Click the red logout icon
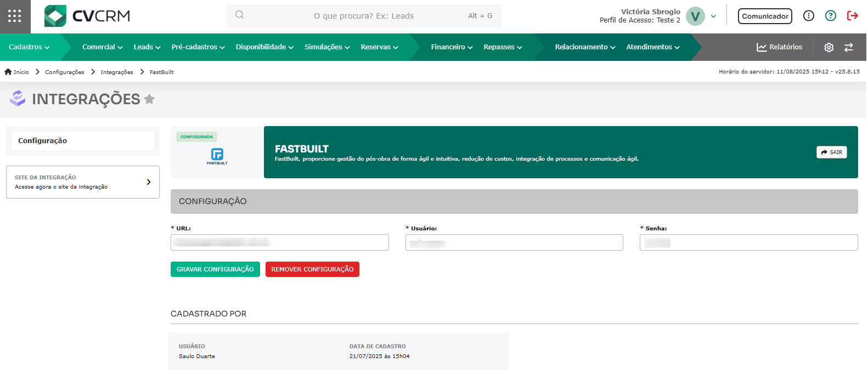 point(853,16)
